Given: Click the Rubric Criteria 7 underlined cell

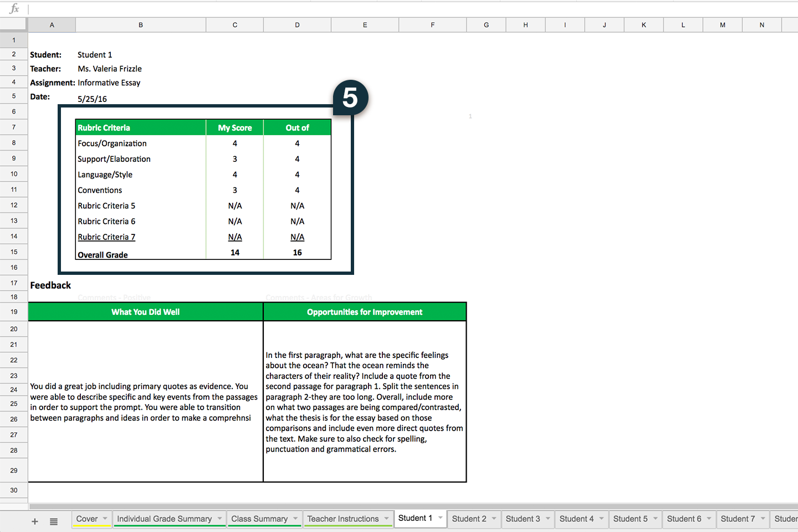Looking at the screenshot, I should [x=106, y=237].
